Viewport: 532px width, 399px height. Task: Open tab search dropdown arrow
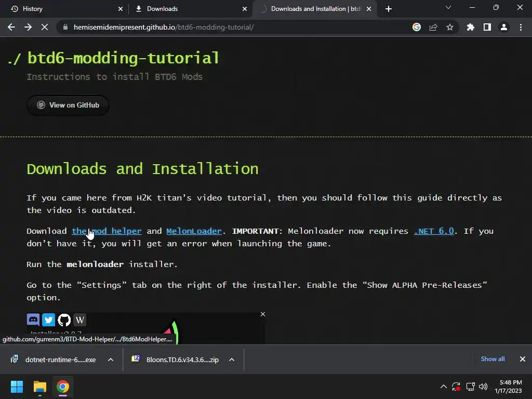click(448, 7)
